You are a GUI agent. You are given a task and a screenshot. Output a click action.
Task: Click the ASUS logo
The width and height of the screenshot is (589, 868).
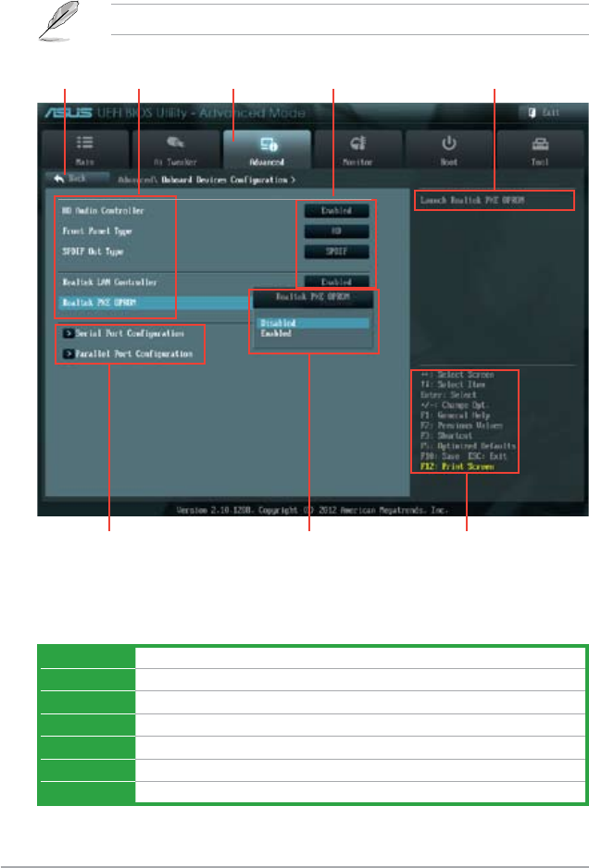pos(69,112)
